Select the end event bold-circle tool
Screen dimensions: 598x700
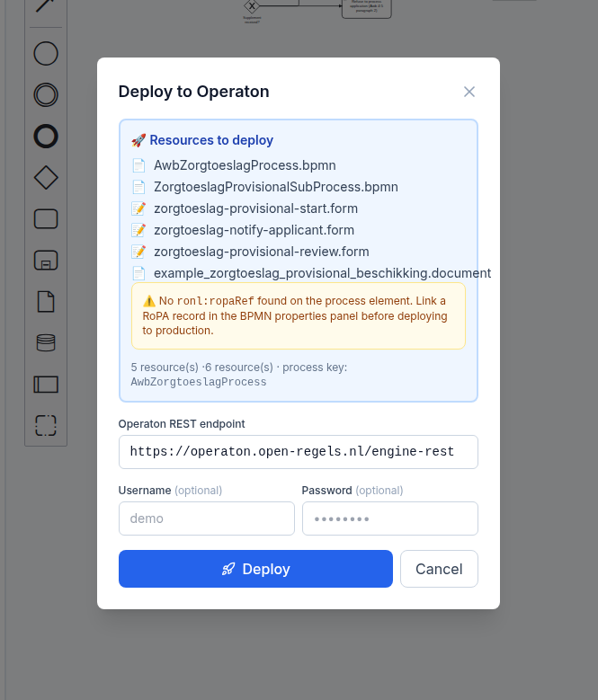[46, 137]
